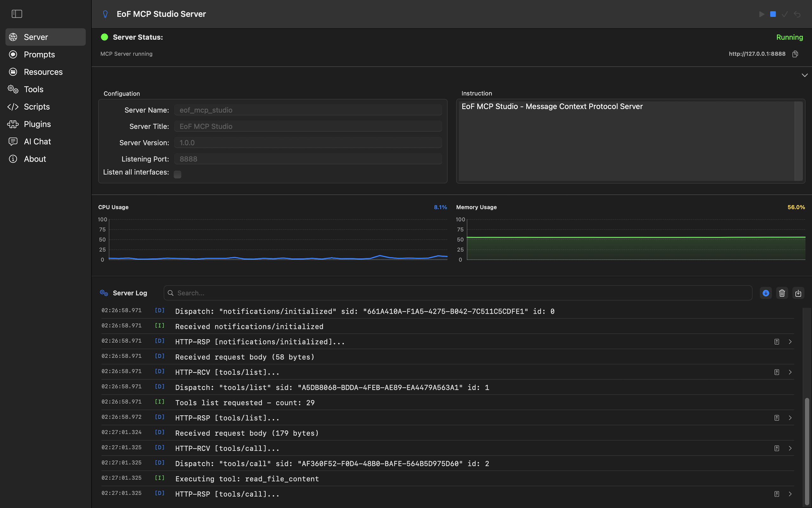
Task: Toggle the sidebar panel icon
Action: pyautogui.click(x=17, y=14)
